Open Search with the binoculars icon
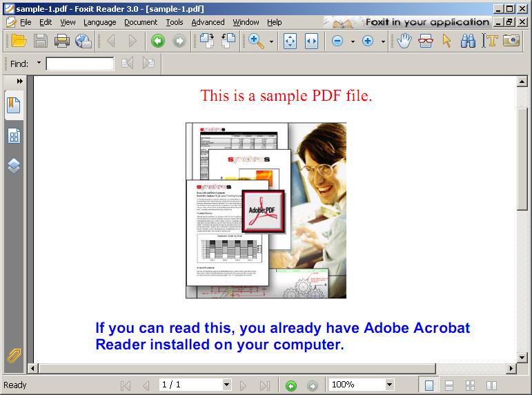 (x=468, y=41)
